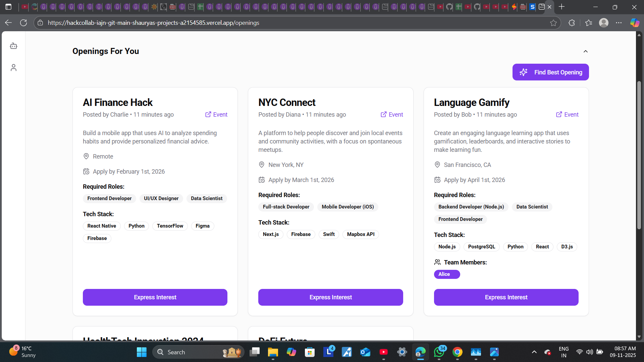Open Copilot from the browser toolbar

tap(634, 22)
